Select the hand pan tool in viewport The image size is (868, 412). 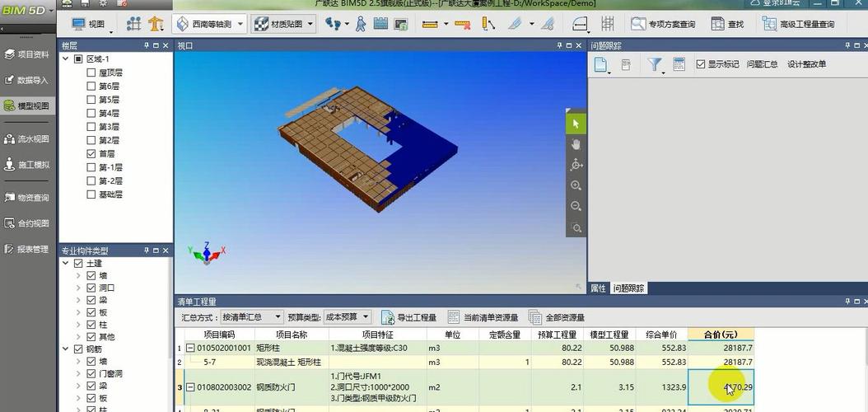tap(576, 144)
